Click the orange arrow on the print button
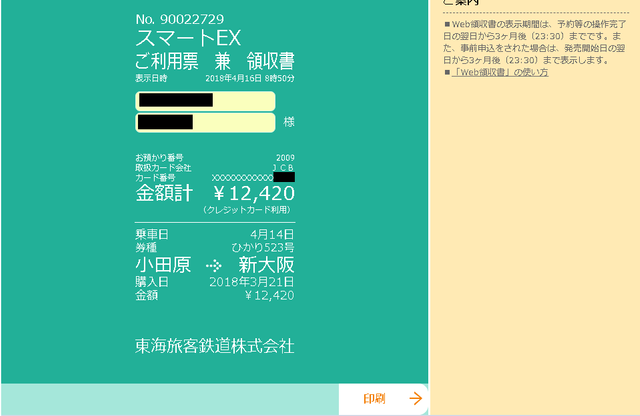This screenshot has height=416, width=640. tap(416, 398)
